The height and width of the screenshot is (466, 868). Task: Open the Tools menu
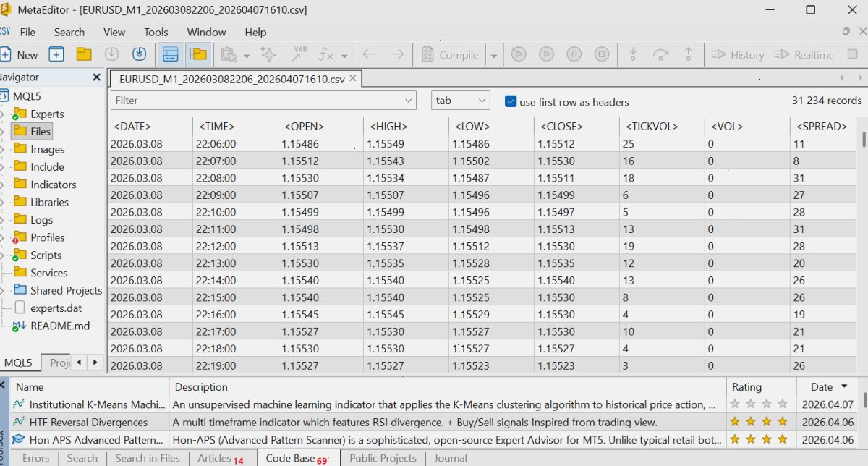(156, 32)
